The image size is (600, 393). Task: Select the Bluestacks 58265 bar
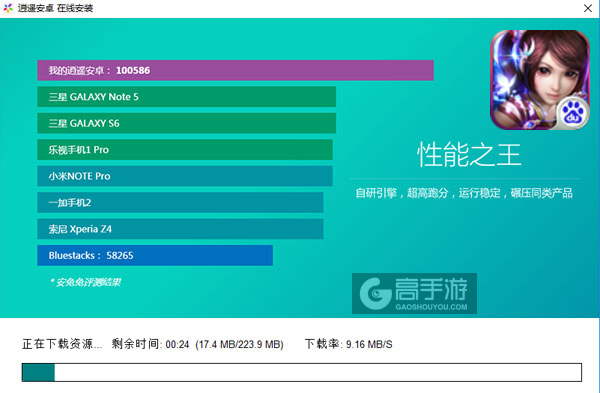tap(155, 255)
